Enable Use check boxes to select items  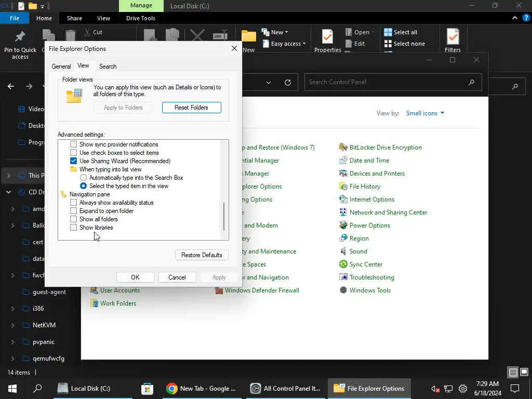coord(73,153)
